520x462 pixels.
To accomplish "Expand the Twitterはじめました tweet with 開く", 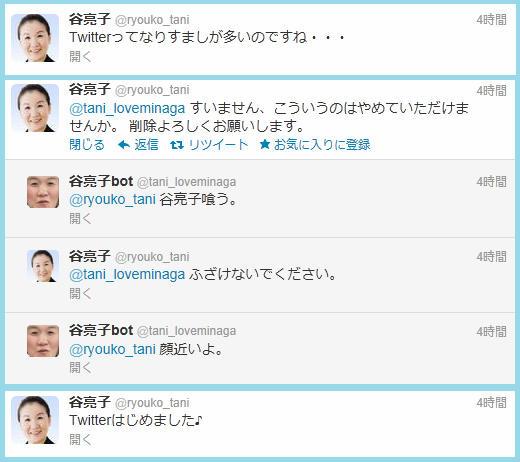I will pyautogui.click(x=80, y=439).
